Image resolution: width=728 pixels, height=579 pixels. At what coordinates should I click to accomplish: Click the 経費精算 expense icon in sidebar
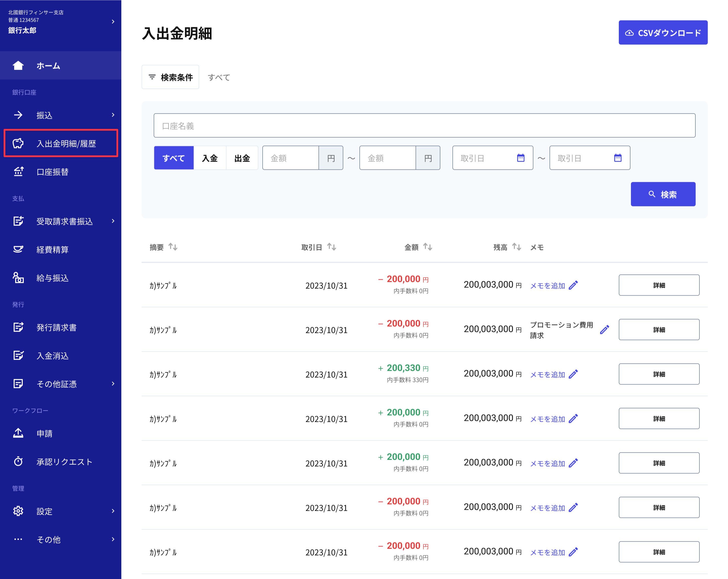[18, 249]
